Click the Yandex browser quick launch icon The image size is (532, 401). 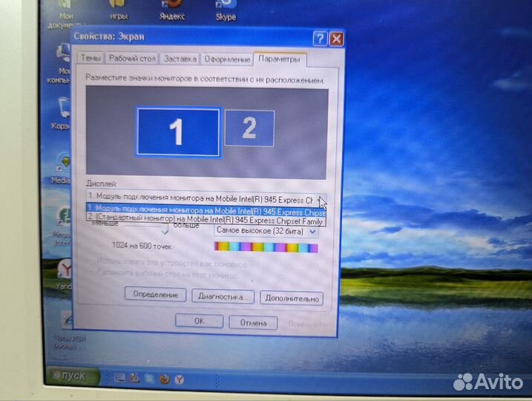180,379
